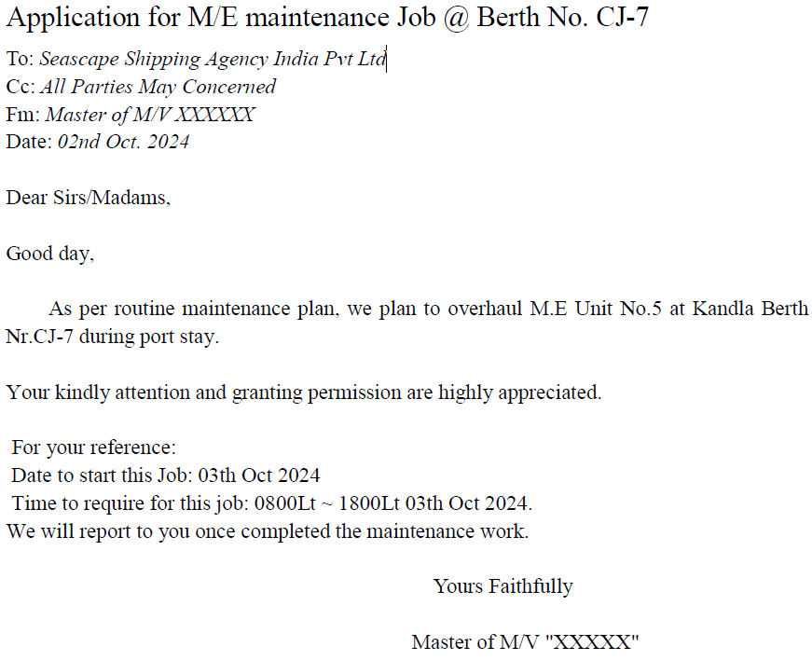Click the 'We will report to you' sentence
812x661 pixels.
pyautogui.click(x=268, y=531)
